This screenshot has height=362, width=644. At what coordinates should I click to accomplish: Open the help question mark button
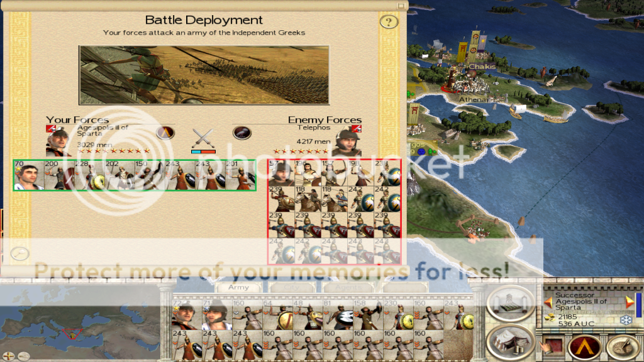(389, 21)
